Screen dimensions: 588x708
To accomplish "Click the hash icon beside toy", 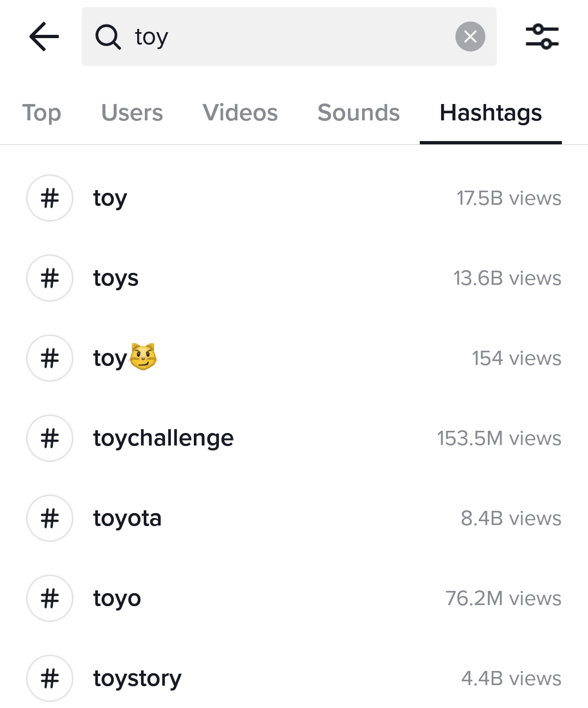I will [50, 198].
